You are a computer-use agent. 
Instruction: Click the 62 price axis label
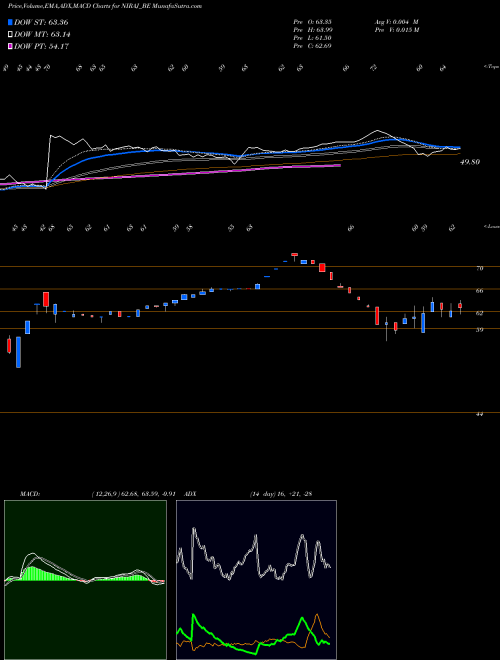coord(479,313)
